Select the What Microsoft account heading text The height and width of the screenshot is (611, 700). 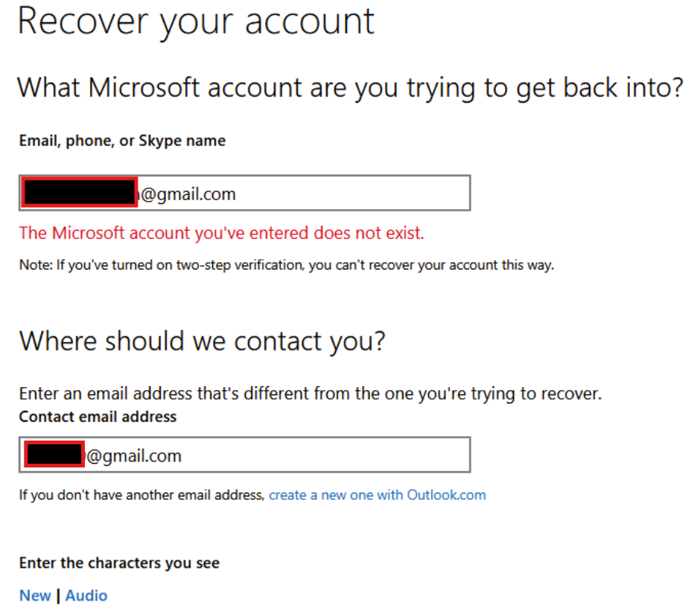pos(351,88)
